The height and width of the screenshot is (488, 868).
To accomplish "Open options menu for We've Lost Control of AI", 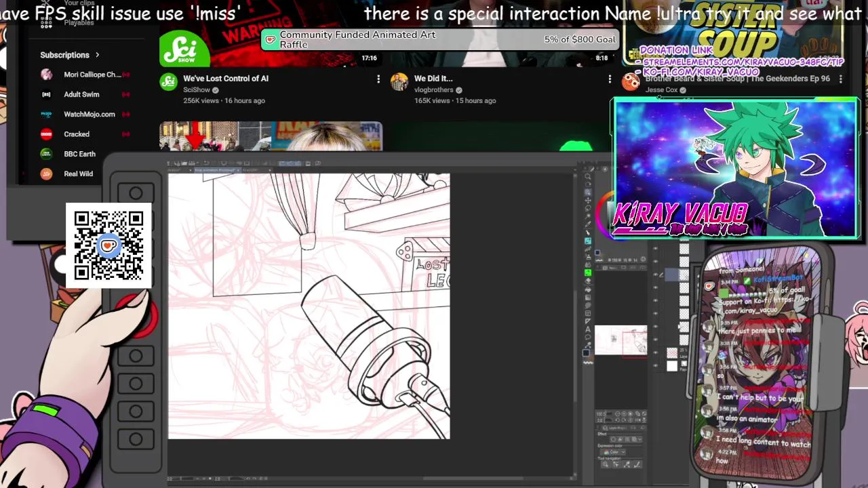I will (378, 79).
